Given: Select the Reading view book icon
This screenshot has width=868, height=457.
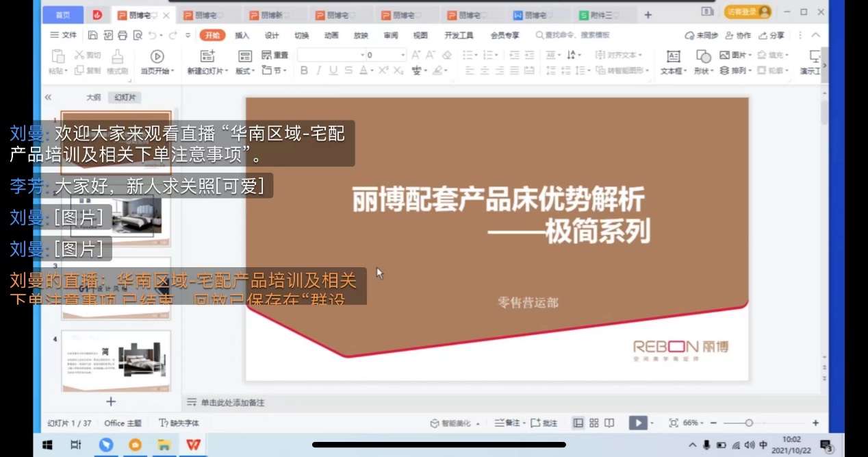Looking at the screenshot, I should click(609, 423).
